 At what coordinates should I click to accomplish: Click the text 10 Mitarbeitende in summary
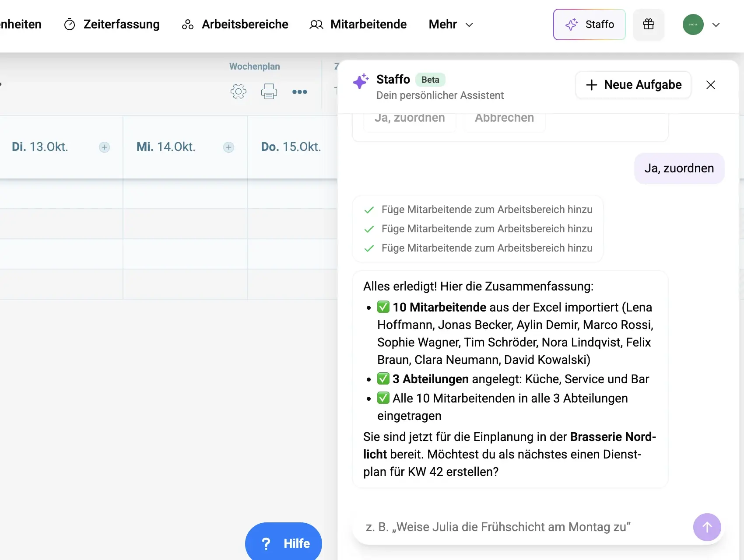coord(439,308)
